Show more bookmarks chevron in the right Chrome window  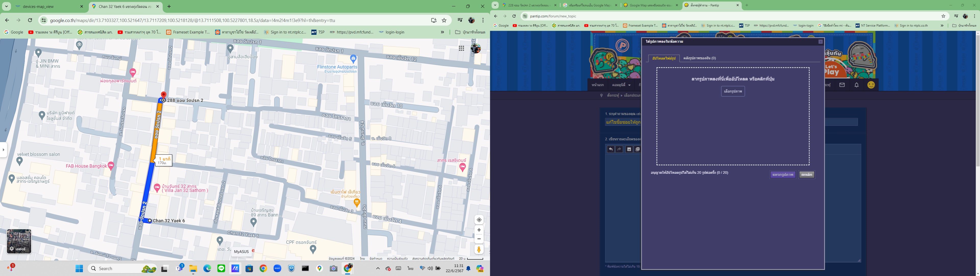coord(942,26)
